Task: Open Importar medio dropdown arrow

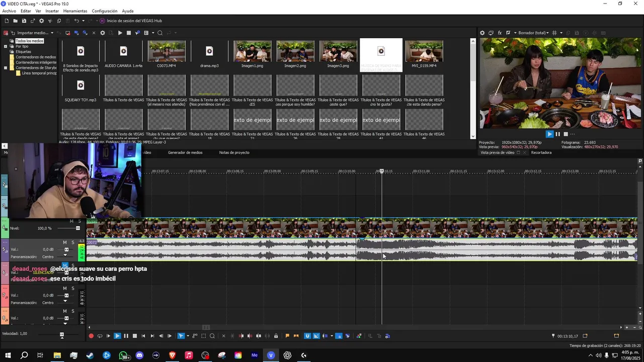Action: coord(52,33)
